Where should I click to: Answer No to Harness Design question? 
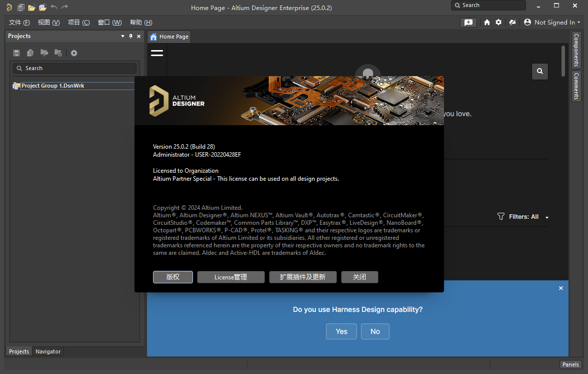(375, 331)
